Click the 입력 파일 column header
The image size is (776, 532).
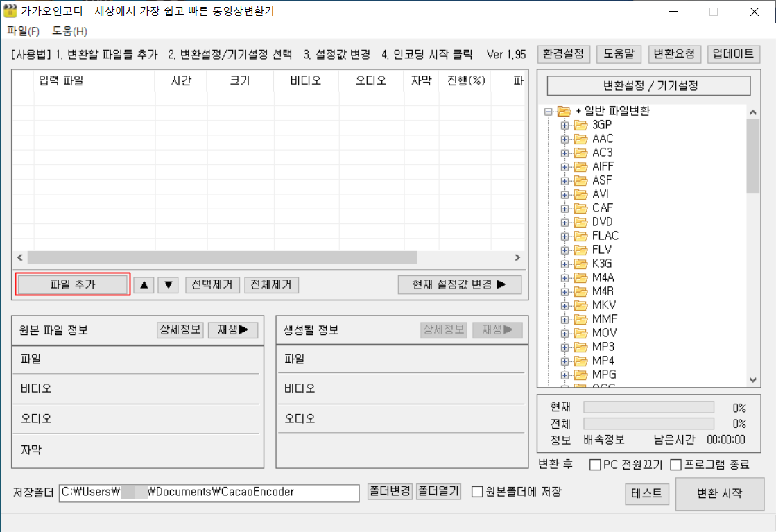[94, 80]
